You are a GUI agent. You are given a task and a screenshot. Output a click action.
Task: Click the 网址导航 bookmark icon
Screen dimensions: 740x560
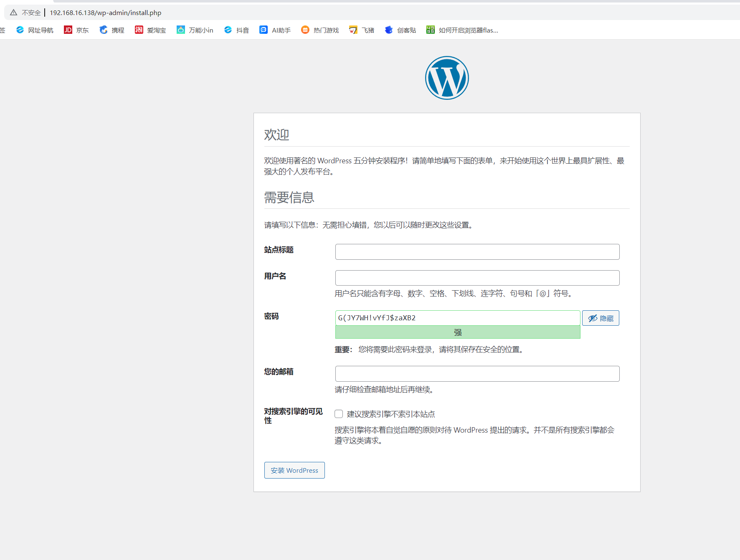click(20, 30)
